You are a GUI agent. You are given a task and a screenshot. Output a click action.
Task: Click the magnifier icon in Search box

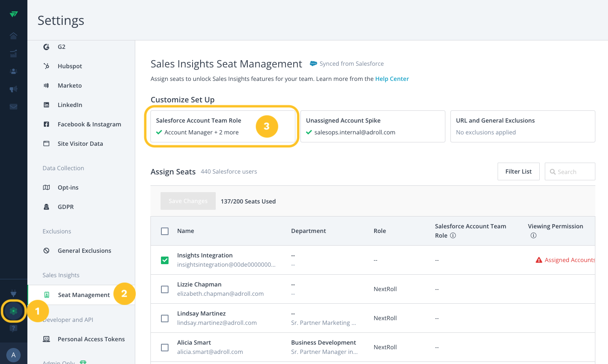pos(553,172)
